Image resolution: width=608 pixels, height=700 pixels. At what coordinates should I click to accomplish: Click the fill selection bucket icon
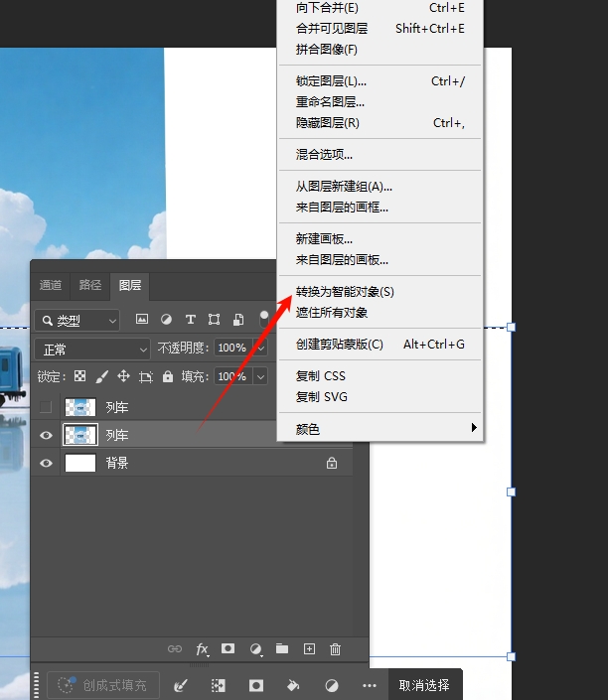coord(293,685)
